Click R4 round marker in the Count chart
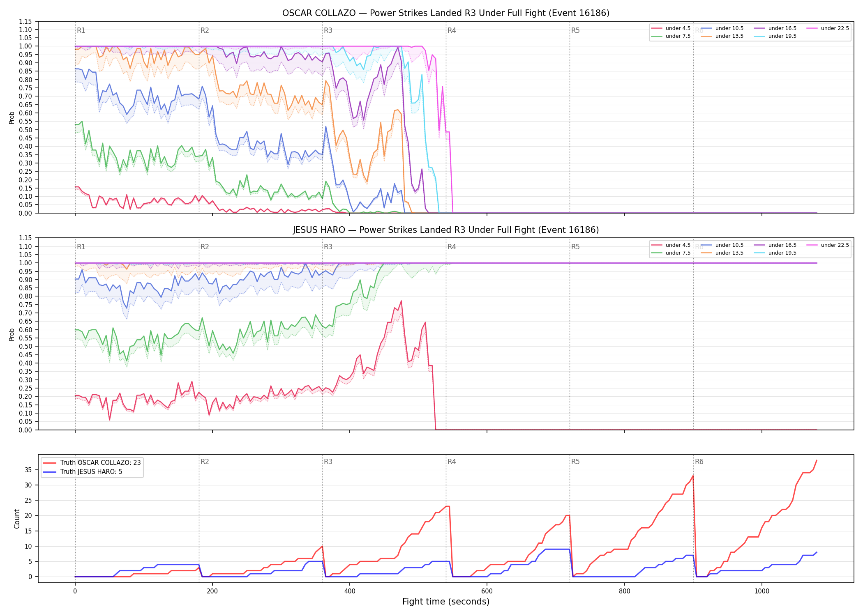Viewport: 863px width, 616px height. [x=452, y=462]
